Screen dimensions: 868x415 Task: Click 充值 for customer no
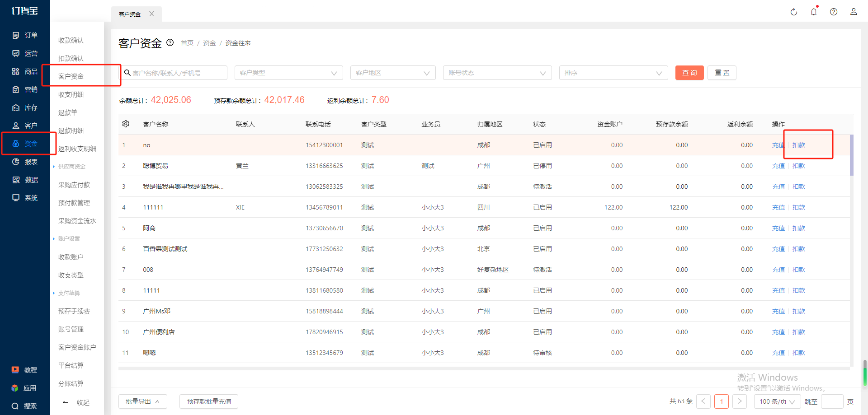[x=778, y=145]
